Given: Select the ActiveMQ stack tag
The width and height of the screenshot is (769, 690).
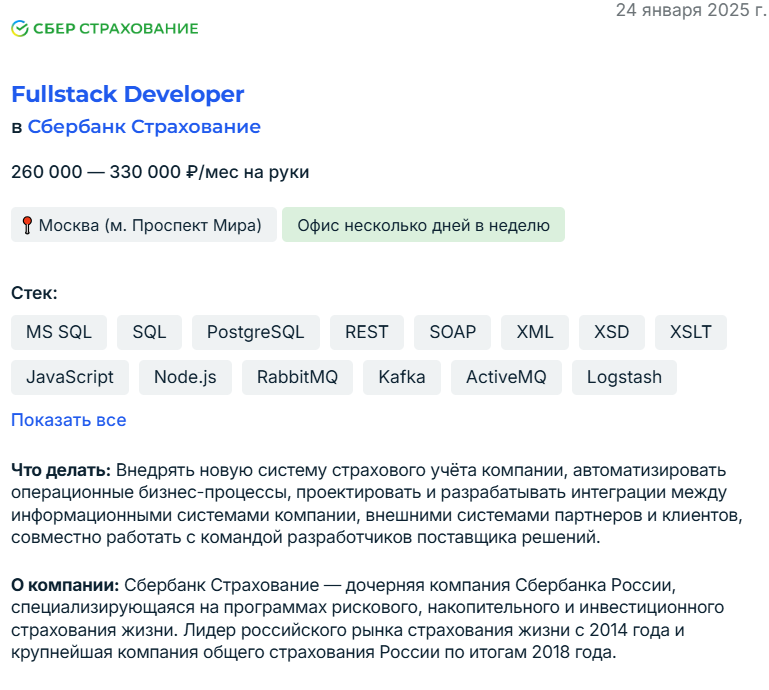Looking at the screenshot, I should (x=506, y=377).
